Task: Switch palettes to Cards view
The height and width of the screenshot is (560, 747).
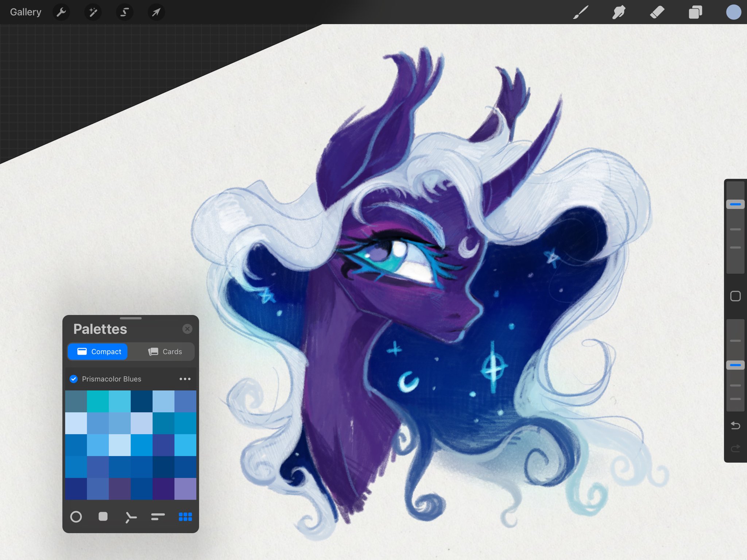Action: click(165, 352)
